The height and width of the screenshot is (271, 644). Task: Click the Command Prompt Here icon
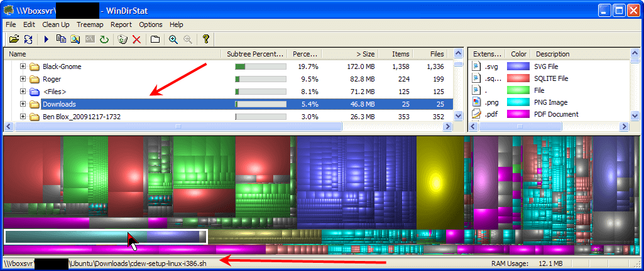tap(90, 40)
